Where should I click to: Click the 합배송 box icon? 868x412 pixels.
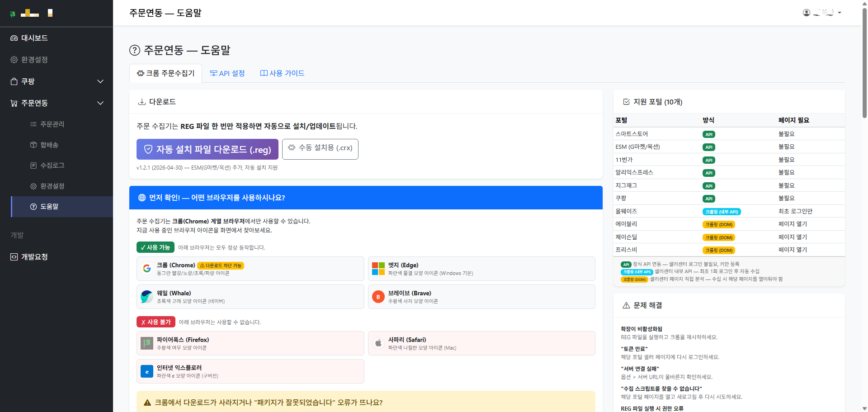pyautogui.click(x=33, y=145)
